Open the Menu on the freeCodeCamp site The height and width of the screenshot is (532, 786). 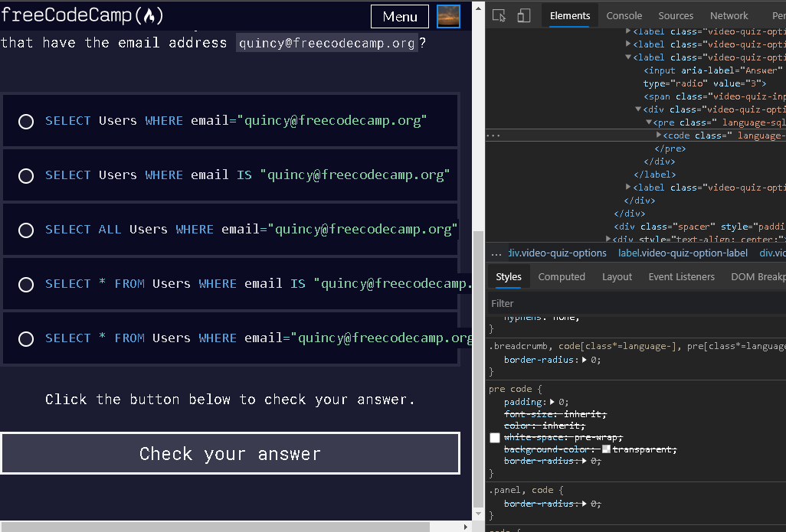click(x=399, y=15)
